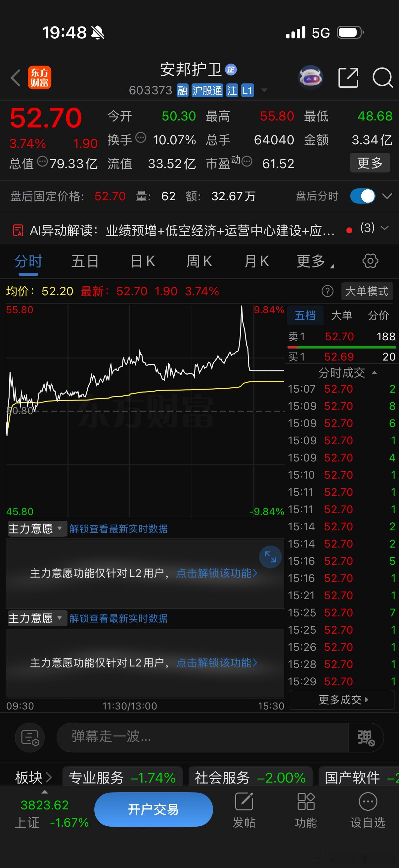Select the 大单 tab
This screenshot has height=868, width=399.
pyautogui.click(x=342, y=315)
